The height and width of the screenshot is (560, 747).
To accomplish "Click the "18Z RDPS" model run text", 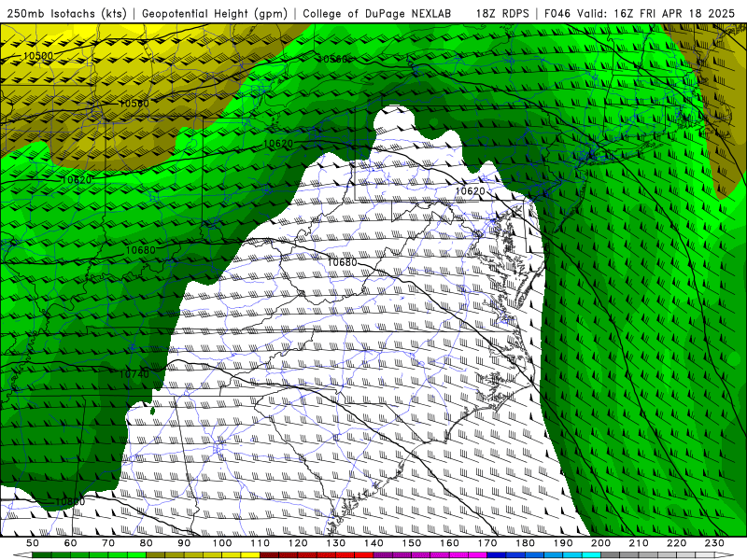I will pos(502,13).
